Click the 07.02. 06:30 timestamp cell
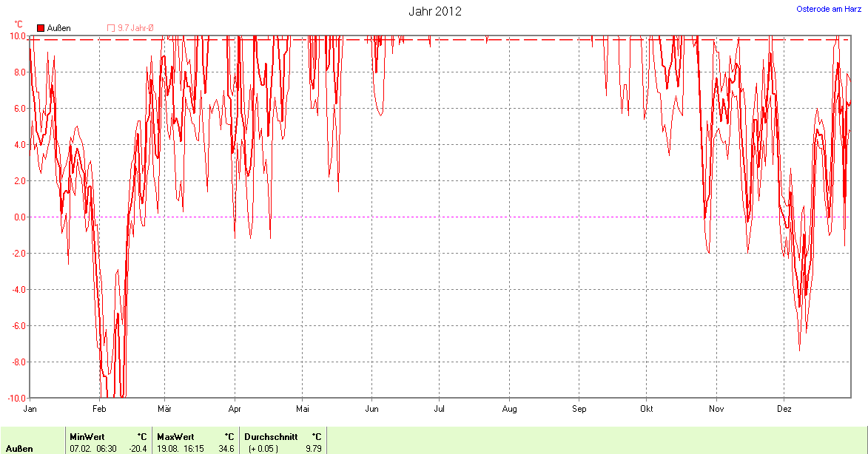Viewport: 868px width, 454px height. [93, 449]
